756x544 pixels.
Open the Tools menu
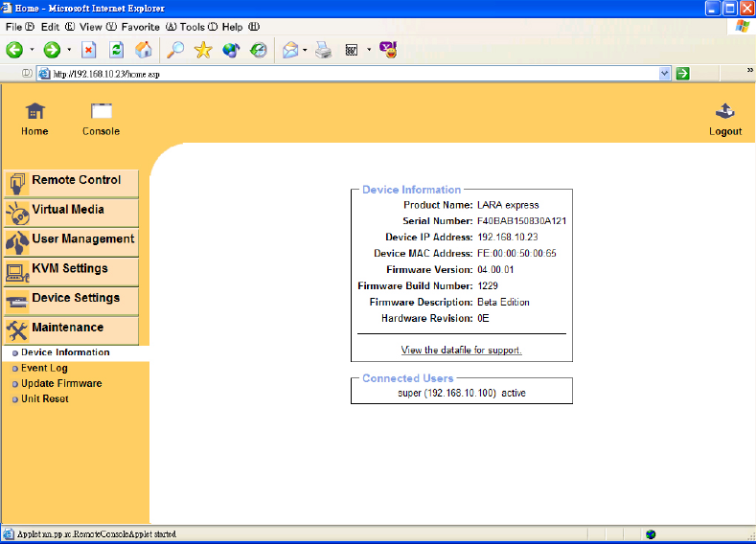(198, 27)
